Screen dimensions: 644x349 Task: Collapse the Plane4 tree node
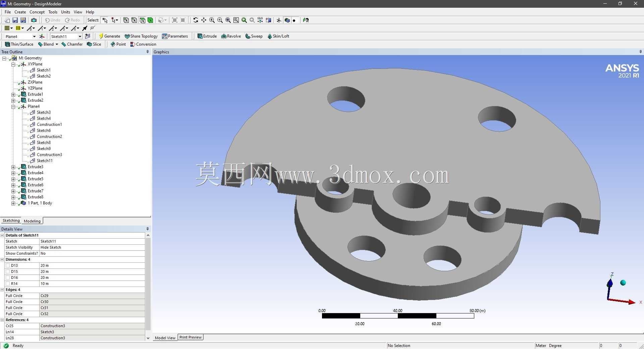(13, 107)
